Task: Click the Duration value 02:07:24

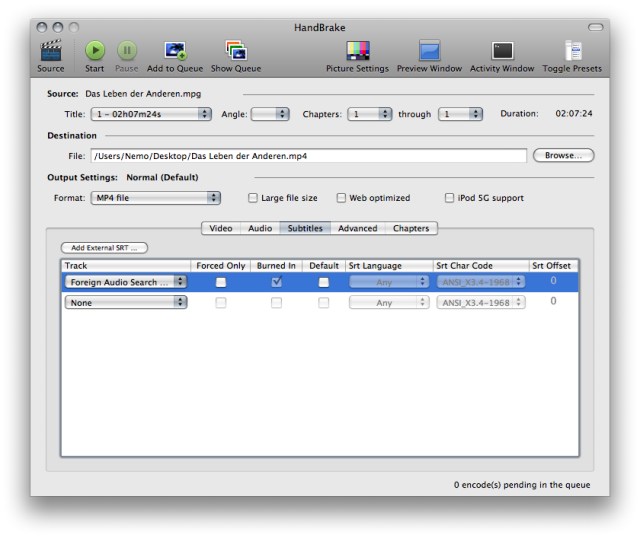Action: (x=574, y=113)
